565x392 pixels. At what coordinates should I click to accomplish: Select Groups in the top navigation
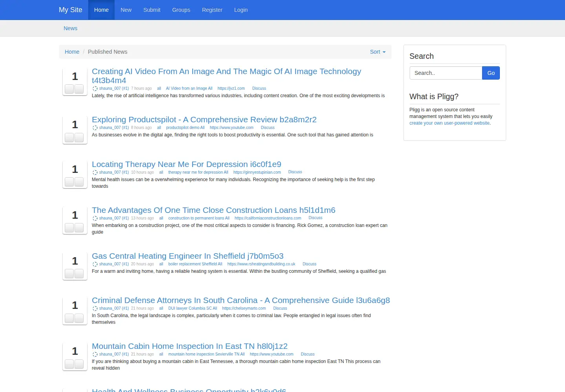tap(181, 10)
